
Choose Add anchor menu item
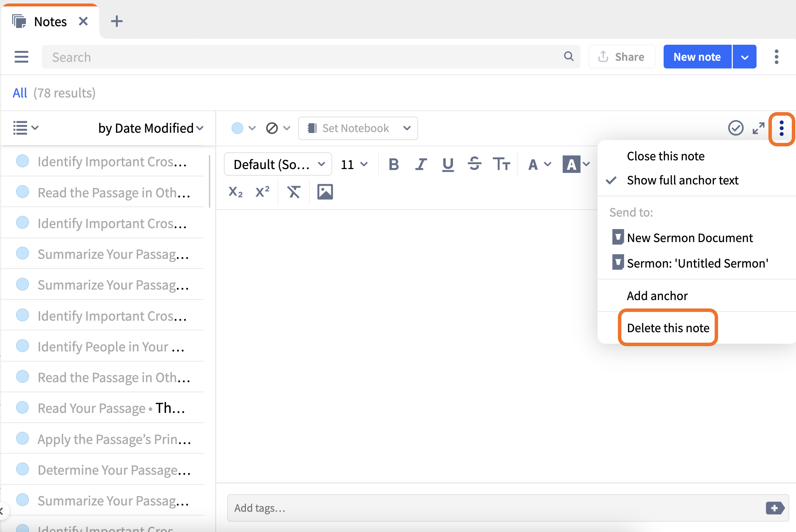657,296
